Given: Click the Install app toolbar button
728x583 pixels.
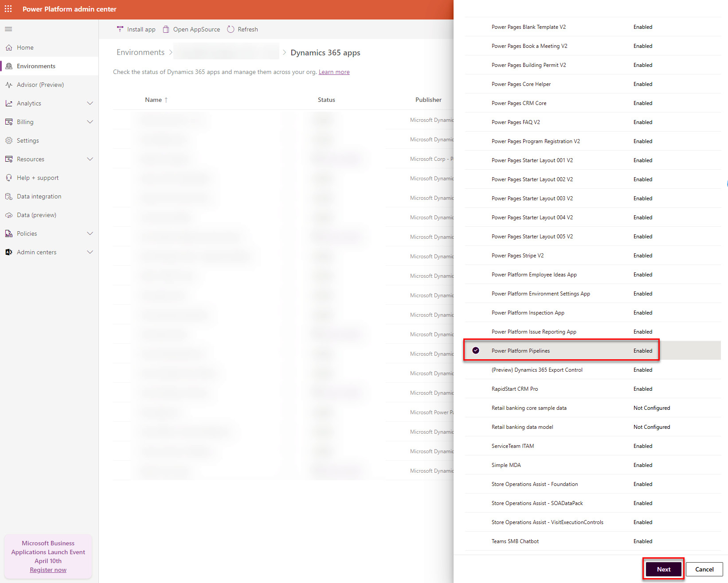Looking at the screenshot, I should (x=136, y=29).
